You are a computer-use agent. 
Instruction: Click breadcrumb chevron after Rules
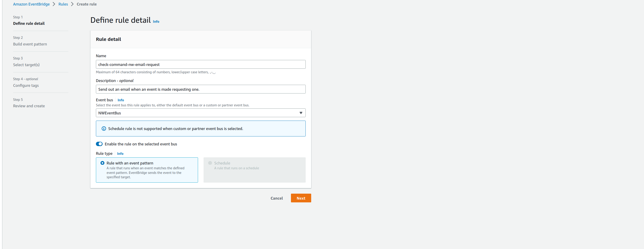pyautogui.click(x=72, y=4)
